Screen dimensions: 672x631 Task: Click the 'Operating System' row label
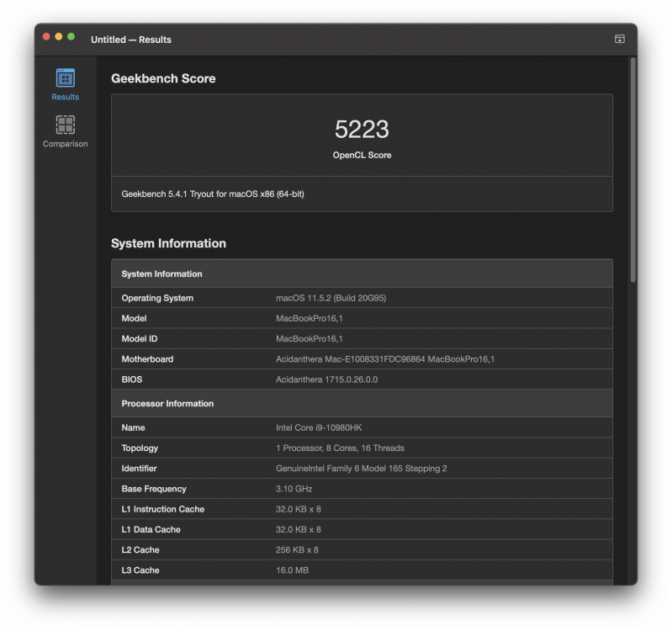click(157, 298)
